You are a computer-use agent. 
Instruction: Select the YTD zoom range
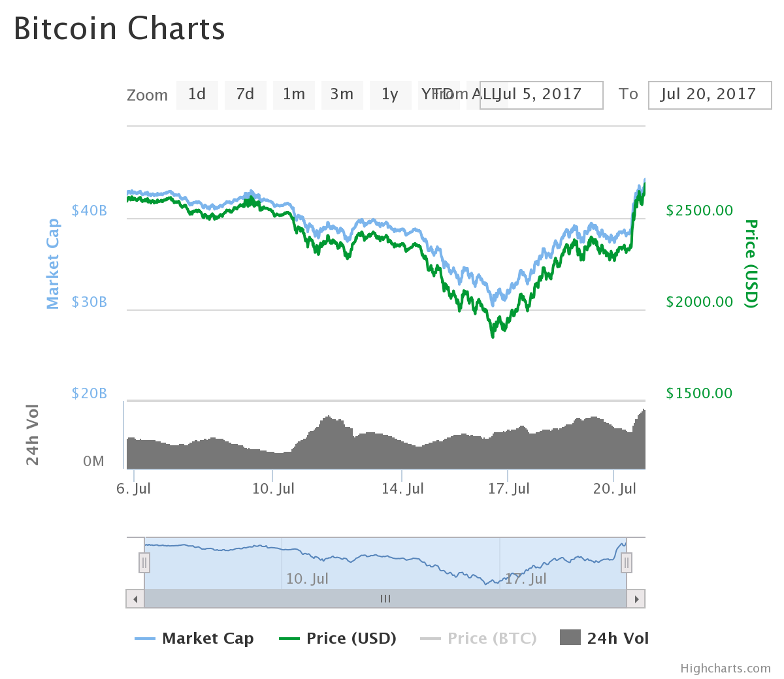click(438, 95)
